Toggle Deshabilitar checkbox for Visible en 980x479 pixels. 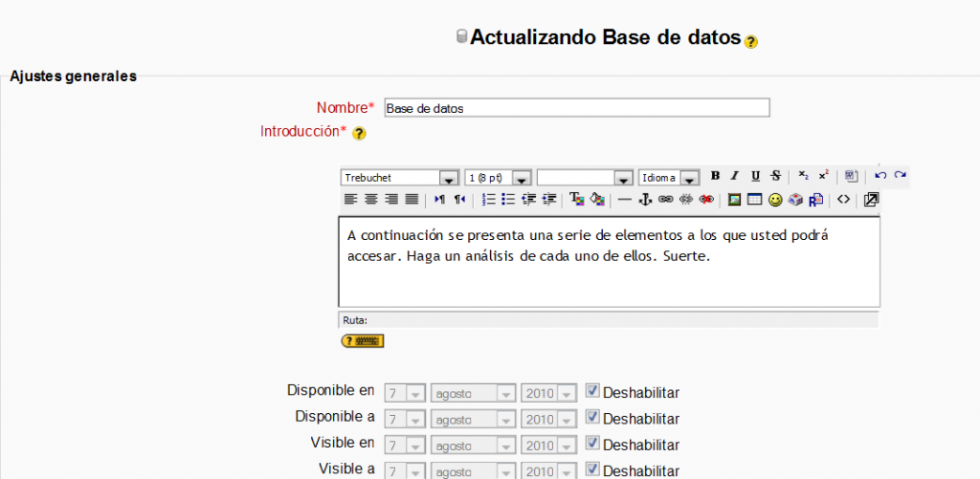pos(592,444)
